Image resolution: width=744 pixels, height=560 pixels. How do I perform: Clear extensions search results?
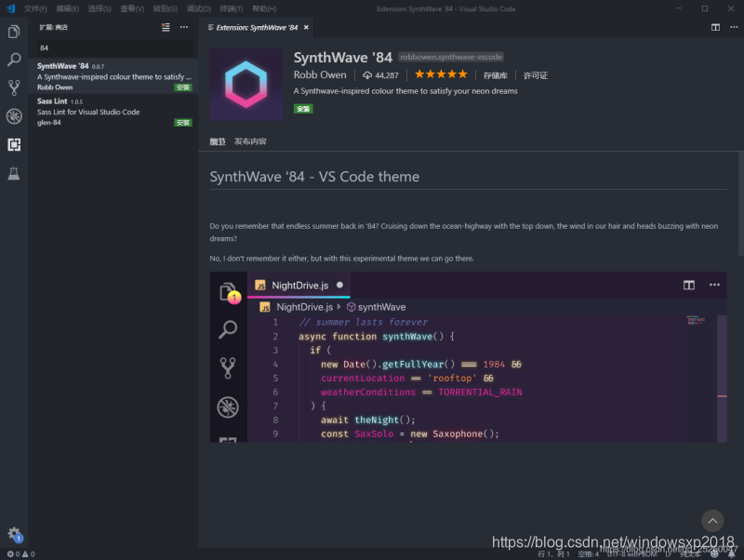click(x=167, y=27)
